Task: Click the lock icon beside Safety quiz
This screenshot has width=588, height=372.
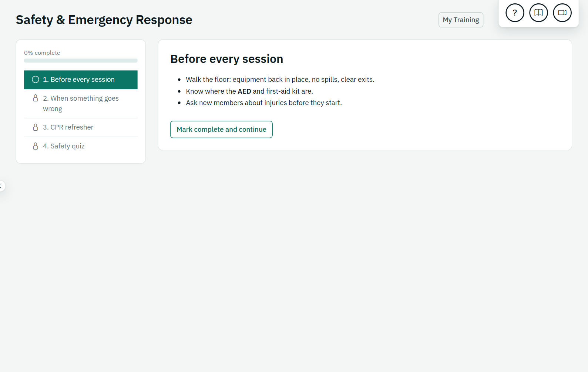Action: point(36,146)
